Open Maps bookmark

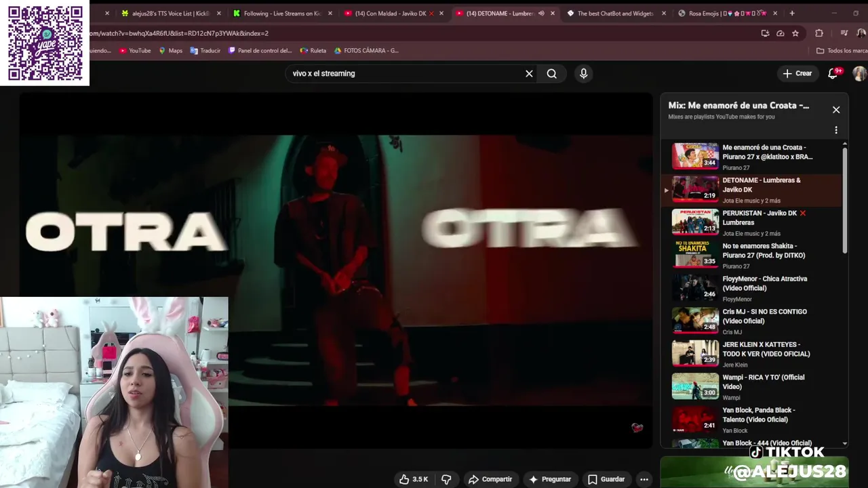click(x=170, y=50)
